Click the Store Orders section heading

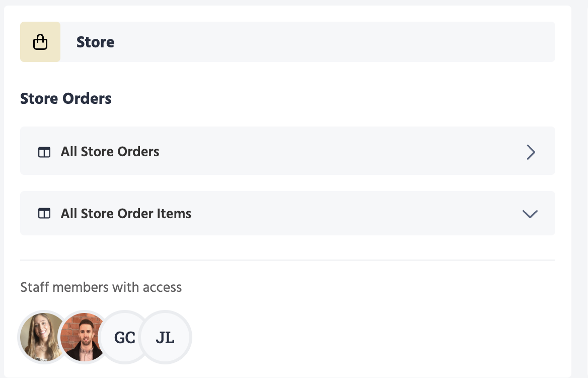tap(66, 98)
